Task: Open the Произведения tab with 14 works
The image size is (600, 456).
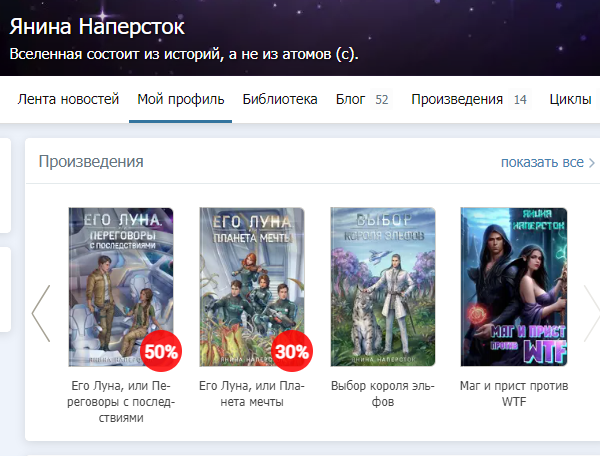Action: [x=469, y=99]
